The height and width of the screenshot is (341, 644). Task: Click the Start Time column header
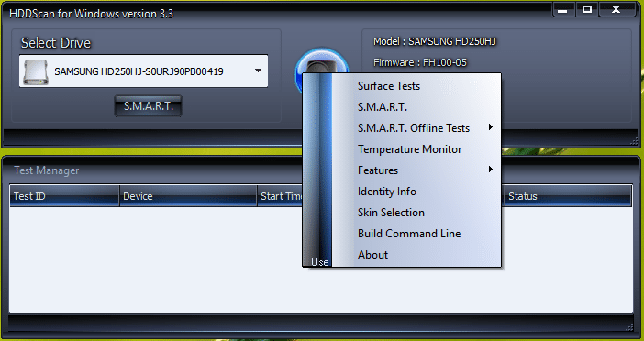point(280,196)
